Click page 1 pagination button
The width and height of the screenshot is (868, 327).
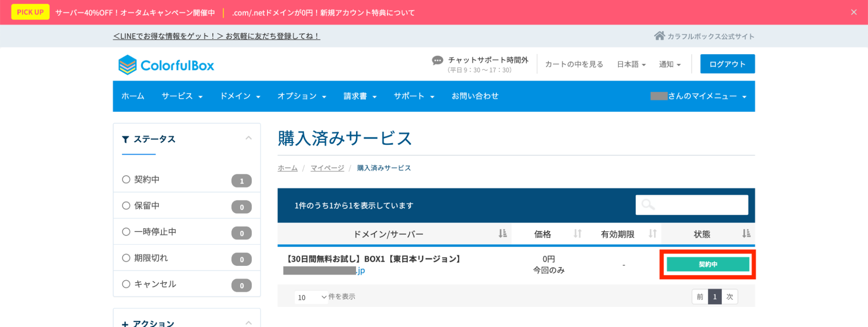tap(715, 297)
